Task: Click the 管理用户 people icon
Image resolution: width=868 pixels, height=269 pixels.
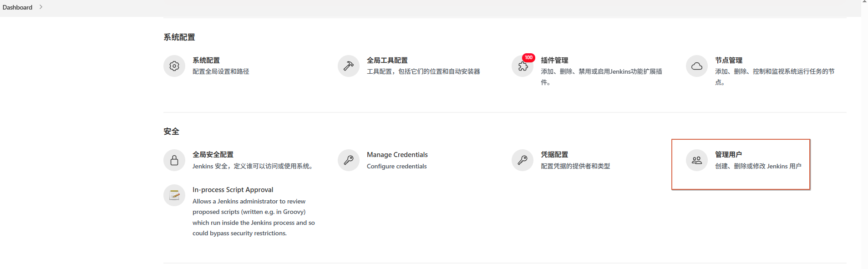Action: tap(697, 160)
